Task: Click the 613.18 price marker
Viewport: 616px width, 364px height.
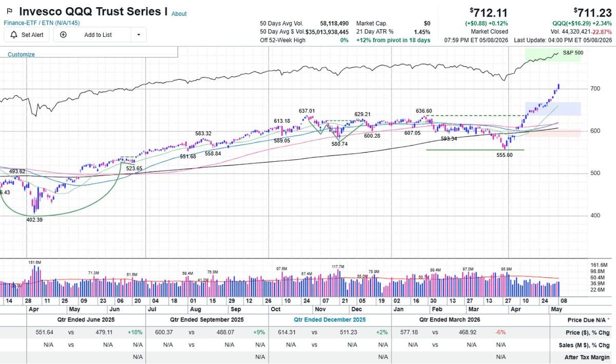Action: [x=282, y=121]
